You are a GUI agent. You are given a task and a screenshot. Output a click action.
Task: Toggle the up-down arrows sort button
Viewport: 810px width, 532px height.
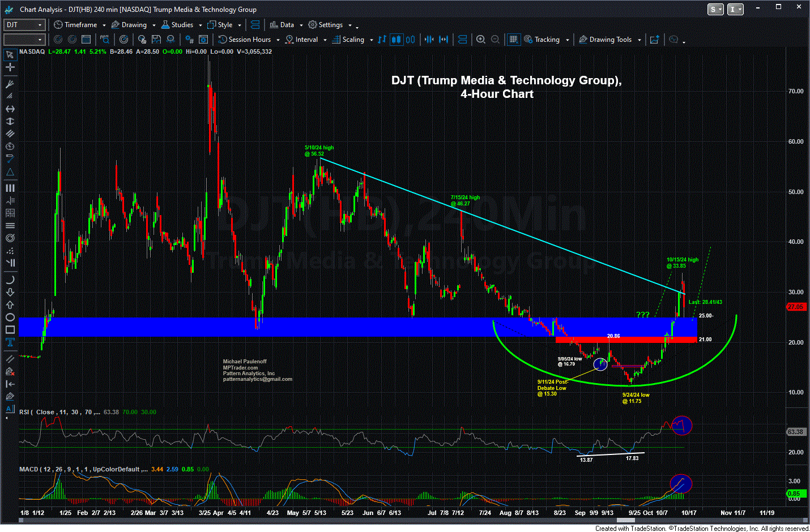coord(382,40)
